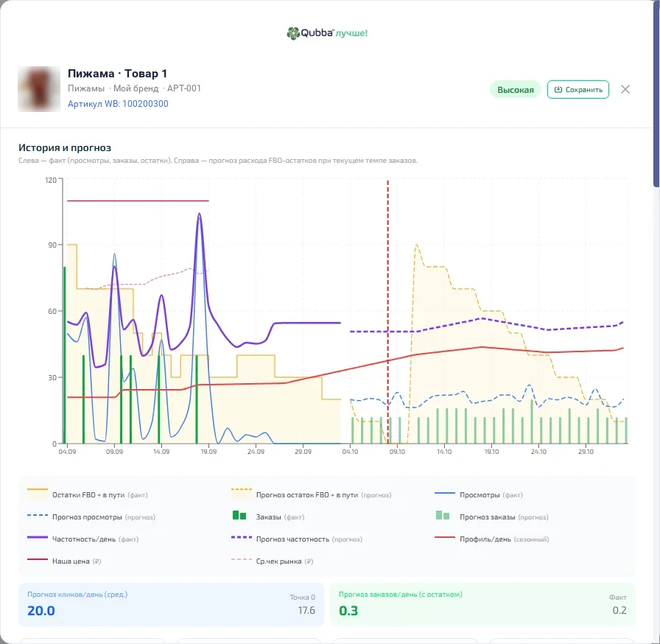Hide the Просмотры (факт) series via legend
The width and height of the screenshot is (660, 644).
(x=479, y=495)
